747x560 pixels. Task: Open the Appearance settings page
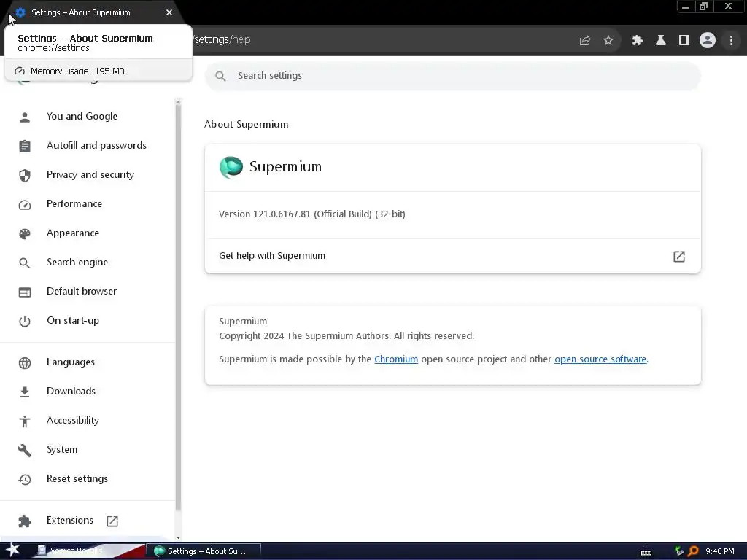88,233
